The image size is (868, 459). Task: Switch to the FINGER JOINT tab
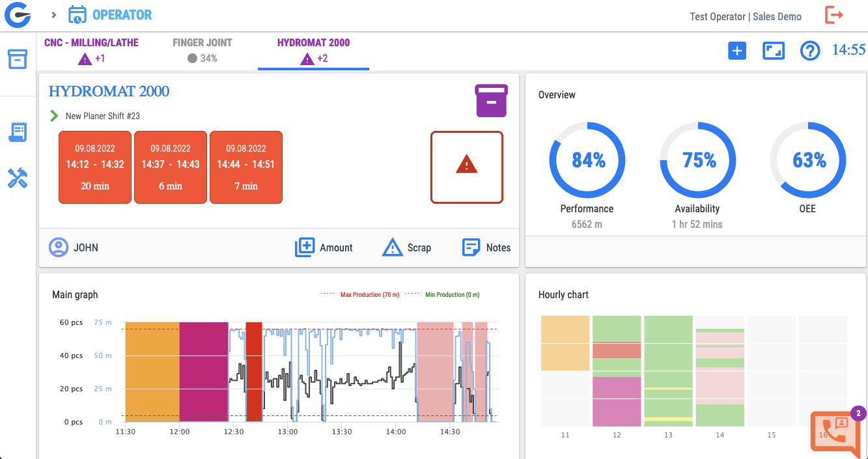point(203,51)
